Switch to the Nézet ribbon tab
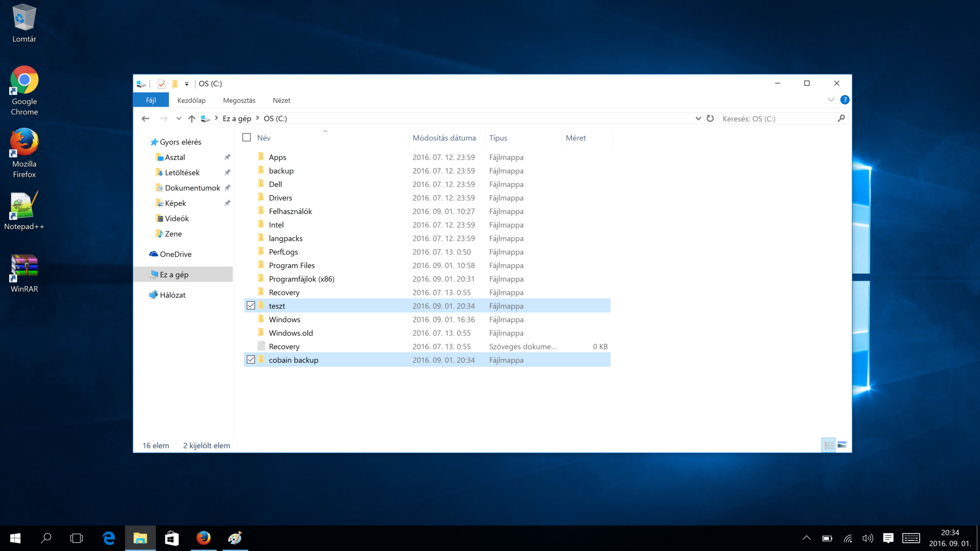Image resolution: width=980 pixels, height=551 pixels. pyautogui.click(x=281, y=100)
